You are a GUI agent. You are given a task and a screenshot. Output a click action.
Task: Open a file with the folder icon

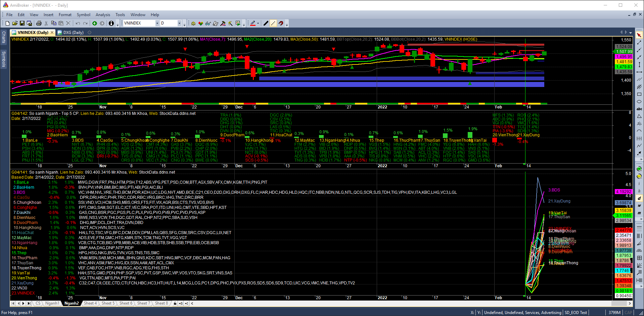point(15,23)
